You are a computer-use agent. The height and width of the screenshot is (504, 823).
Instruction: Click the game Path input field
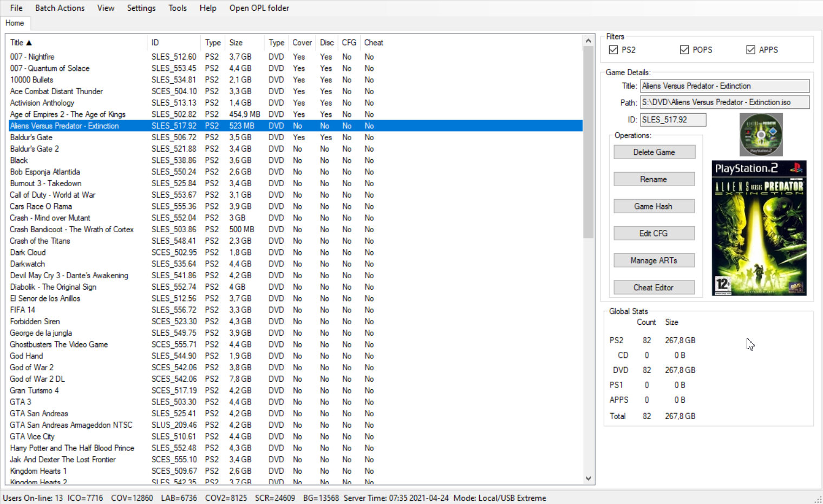pyautogui.click(x=725, y=102)
